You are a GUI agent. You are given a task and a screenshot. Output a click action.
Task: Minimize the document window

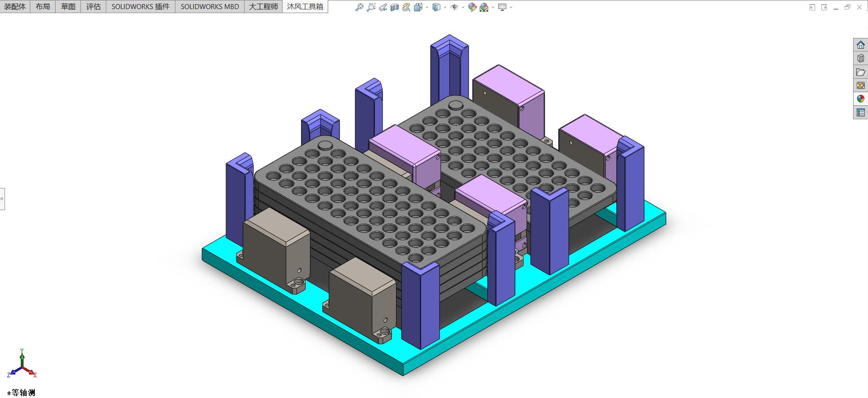point(836,8)
